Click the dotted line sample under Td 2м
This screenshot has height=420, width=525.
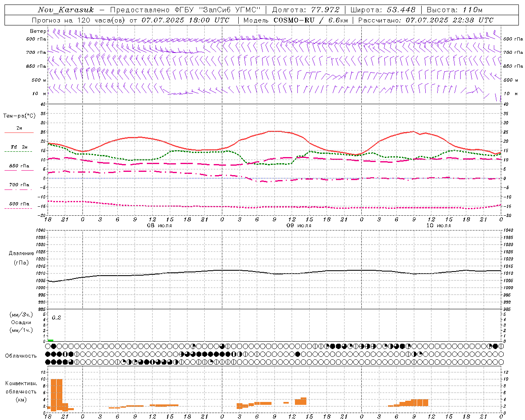click(18, 151)
